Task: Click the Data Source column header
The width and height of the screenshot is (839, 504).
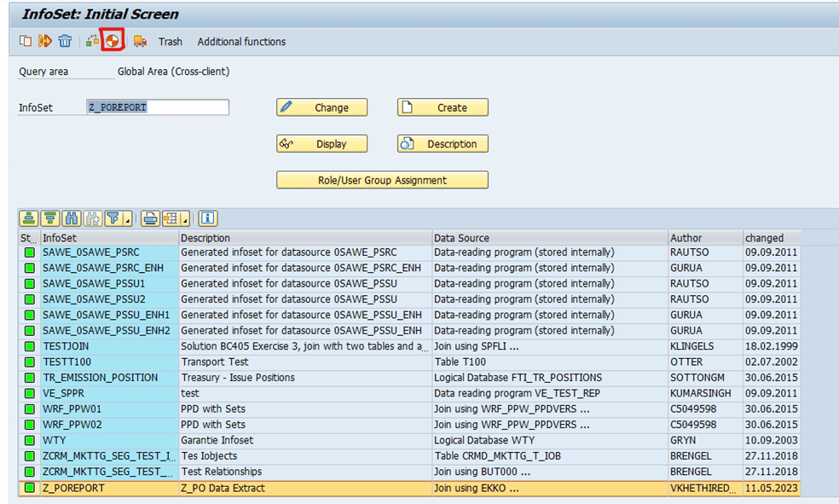Action: (550, 238)
